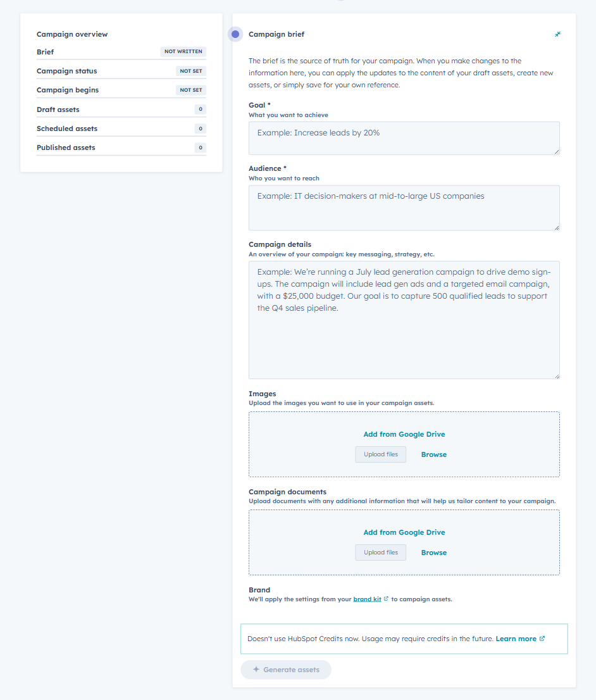Select Add from Google Drive under Campaign documents
Screen dimensions: 596x700
pos(404,532)
